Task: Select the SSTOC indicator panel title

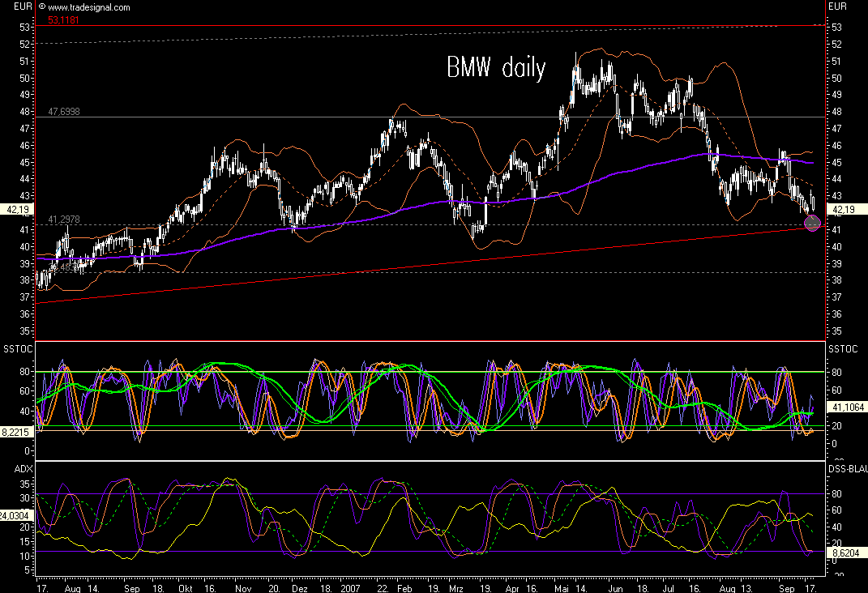Action: 16,348
